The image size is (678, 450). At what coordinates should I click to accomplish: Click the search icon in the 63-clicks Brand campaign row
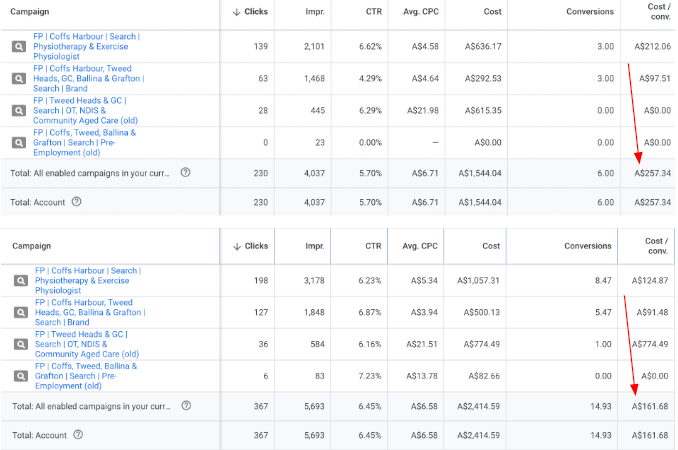click(x=19, y=78)
